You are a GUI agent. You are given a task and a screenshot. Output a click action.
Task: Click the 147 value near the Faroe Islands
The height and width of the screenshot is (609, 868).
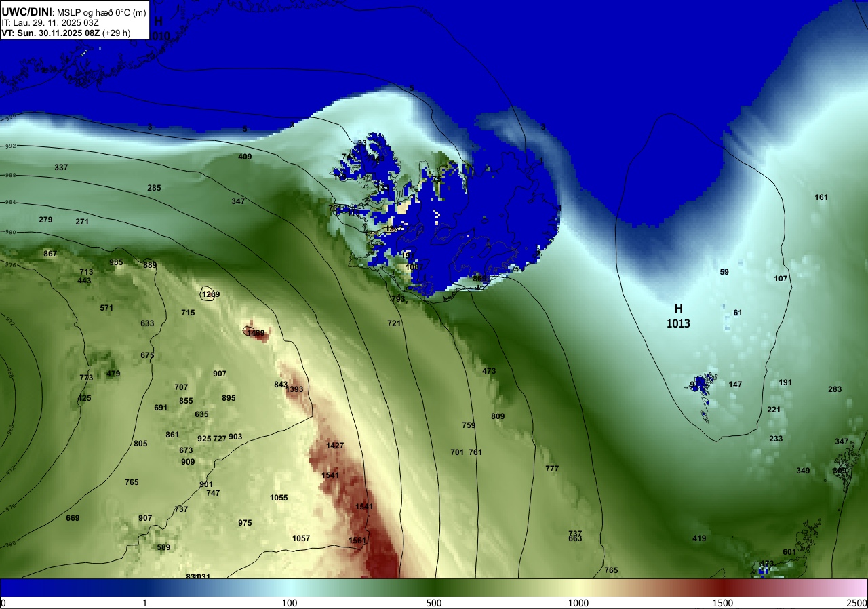point(735,385)
